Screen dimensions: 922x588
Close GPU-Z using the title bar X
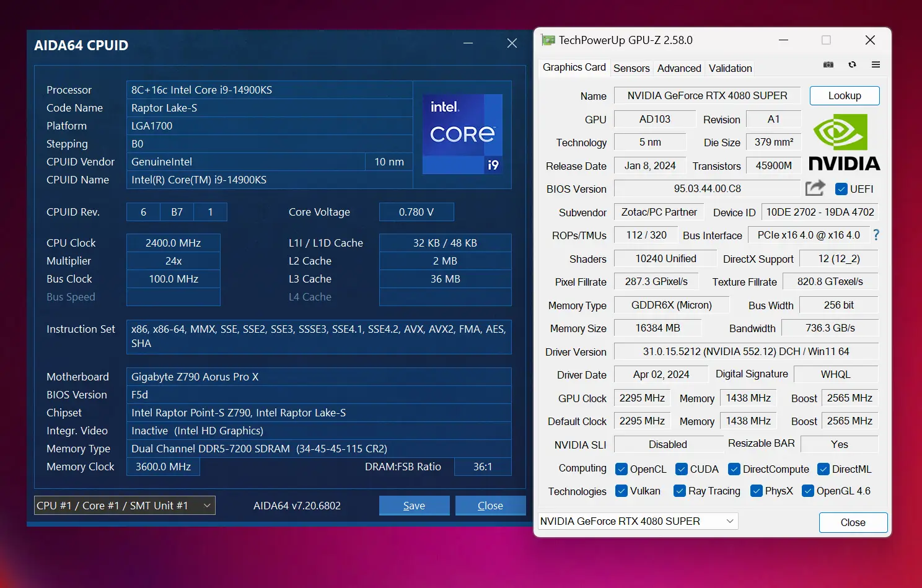click(870, 40)
